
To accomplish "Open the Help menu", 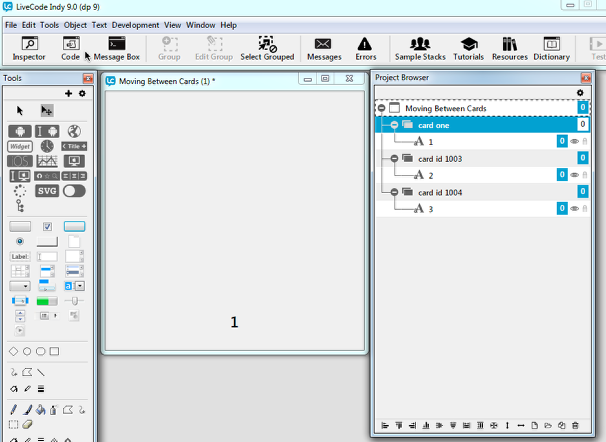I will pos(228,25).
